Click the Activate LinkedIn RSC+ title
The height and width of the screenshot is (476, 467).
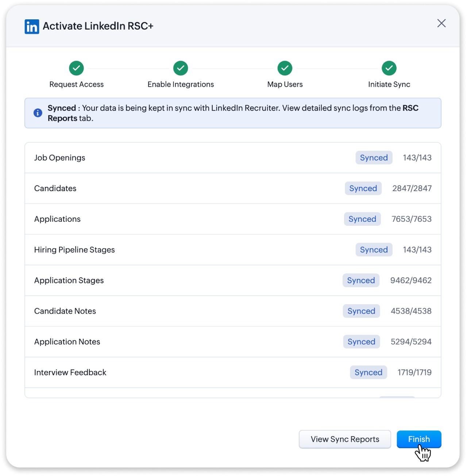[98, 26]
